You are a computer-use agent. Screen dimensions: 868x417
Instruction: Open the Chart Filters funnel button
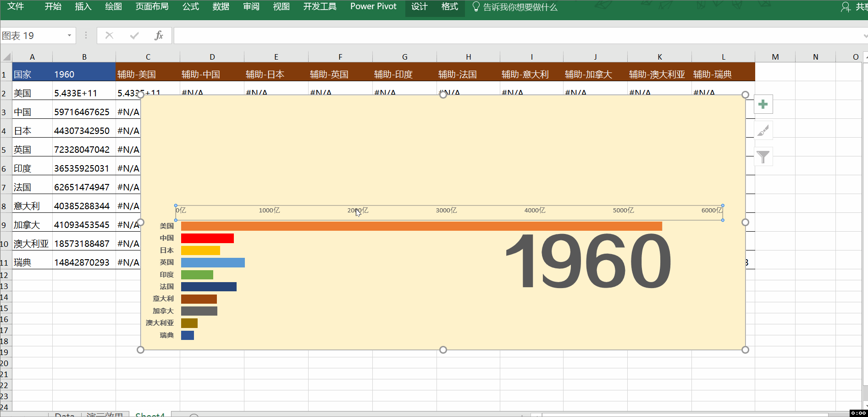pyautogui.click(x=763, y=157)
